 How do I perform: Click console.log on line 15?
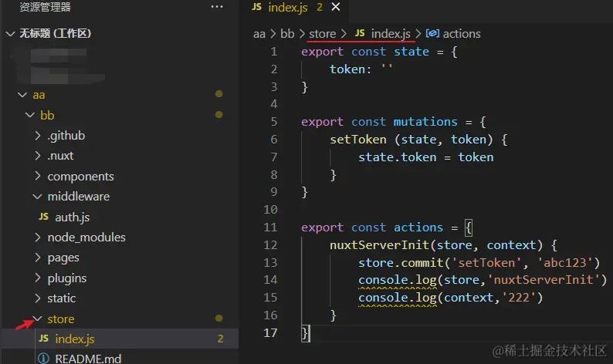[x=397, y=298]
